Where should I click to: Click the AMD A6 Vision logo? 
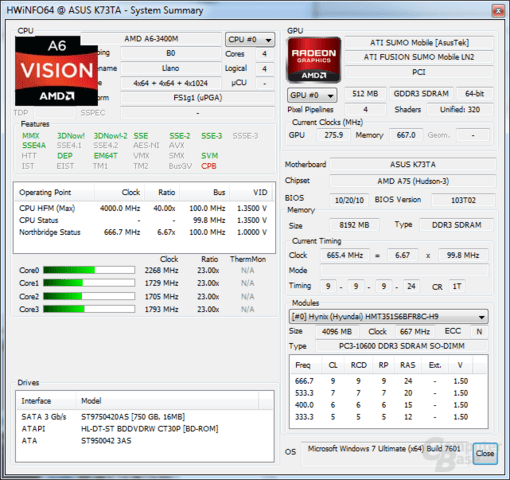pyautogui.click(x=56, y=71)
